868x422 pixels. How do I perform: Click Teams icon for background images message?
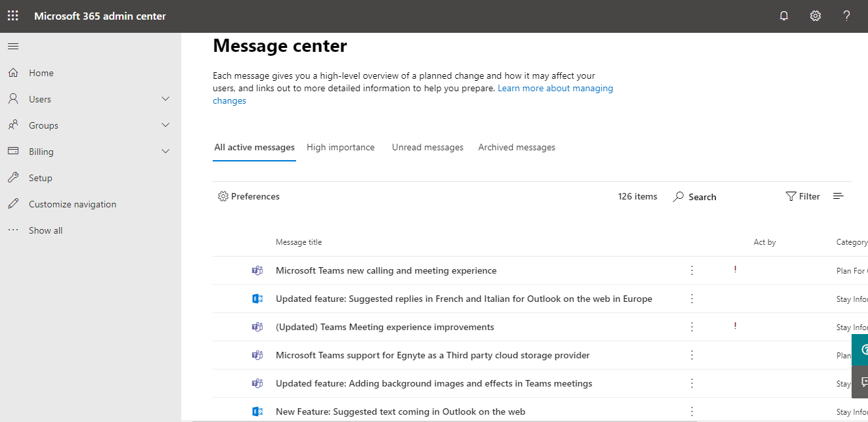point(258,383)
